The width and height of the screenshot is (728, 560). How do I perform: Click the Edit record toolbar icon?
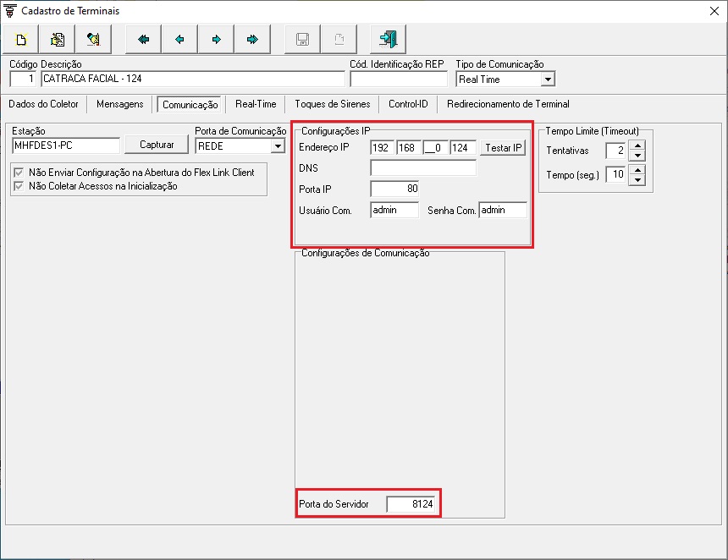pos(58,40)
